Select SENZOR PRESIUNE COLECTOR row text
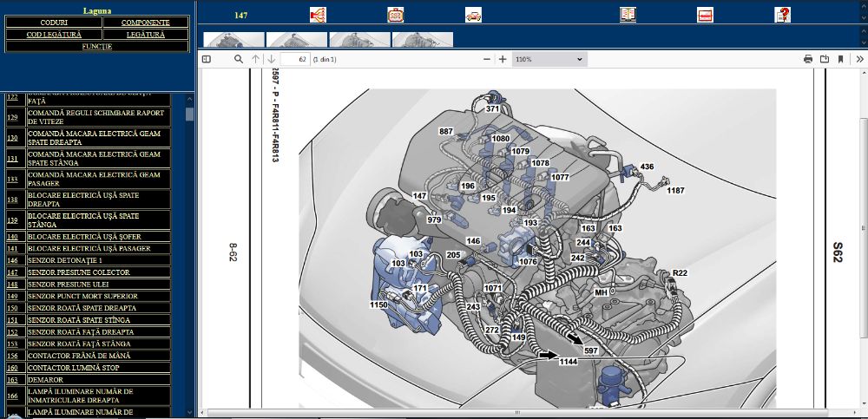 [79, 272]
